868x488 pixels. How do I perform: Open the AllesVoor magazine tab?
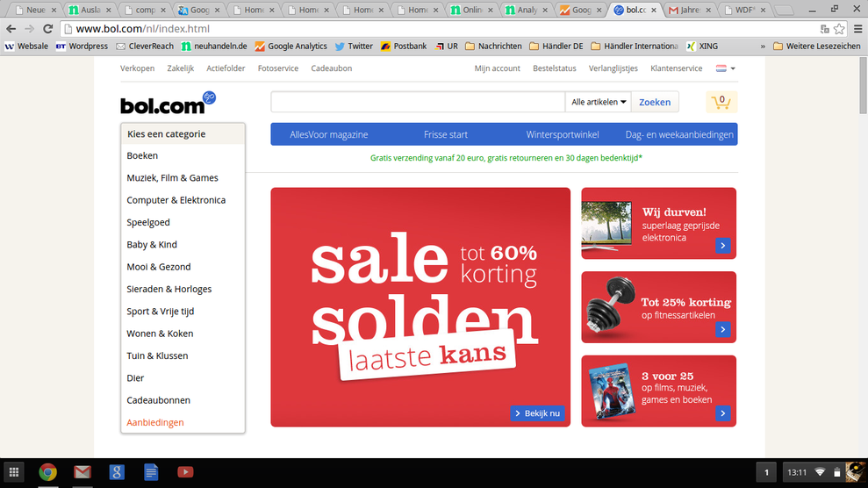click(x=329, y=134)
